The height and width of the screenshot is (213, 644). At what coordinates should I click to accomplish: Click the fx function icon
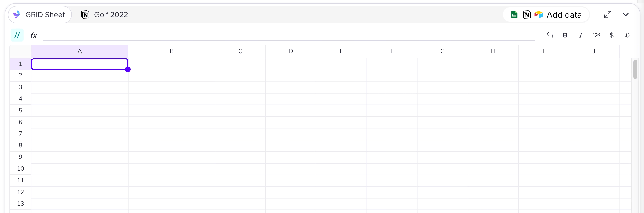point(33,35)
